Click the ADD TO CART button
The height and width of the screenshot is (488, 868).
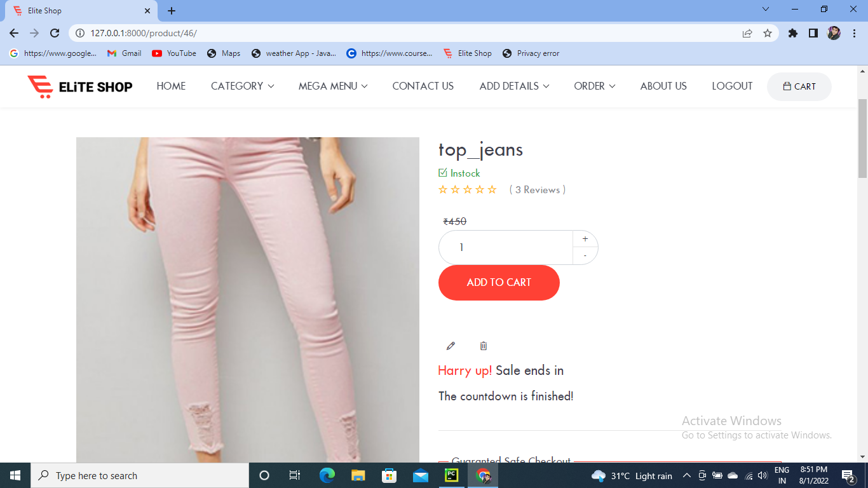click(499, 283)
